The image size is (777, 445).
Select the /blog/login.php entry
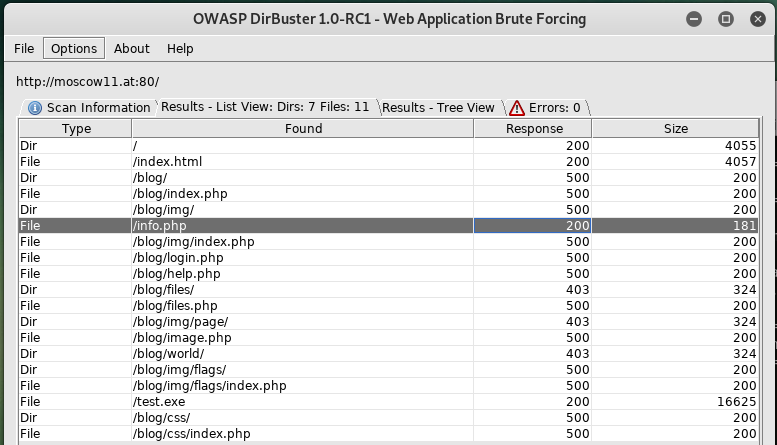pyautogui.click(x=389, y=257)
